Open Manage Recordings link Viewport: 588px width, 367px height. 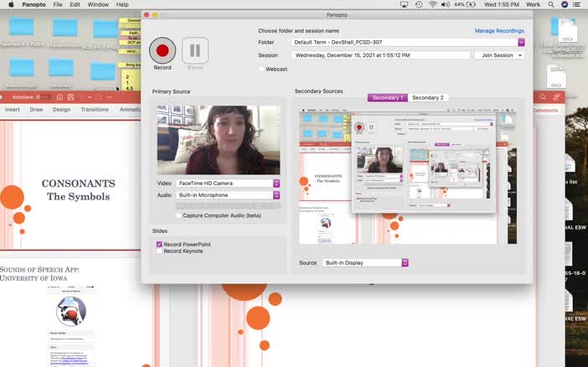(499, 30)
